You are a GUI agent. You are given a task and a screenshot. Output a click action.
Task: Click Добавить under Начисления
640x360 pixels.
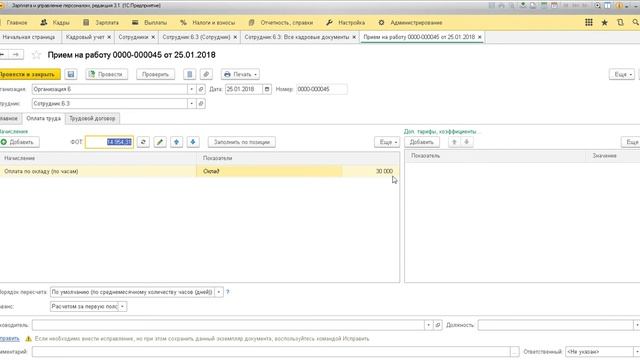click(x=19, y=142)
